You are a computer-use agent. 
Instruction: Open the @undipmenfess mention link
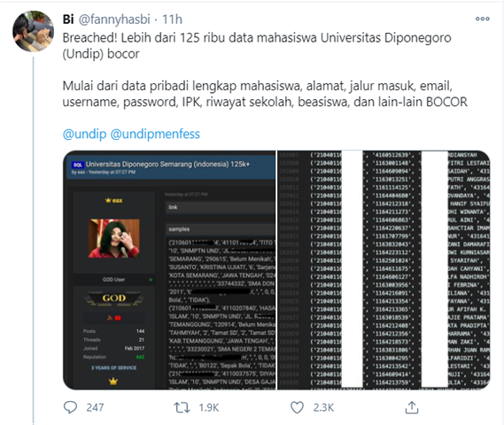[155, 134]
